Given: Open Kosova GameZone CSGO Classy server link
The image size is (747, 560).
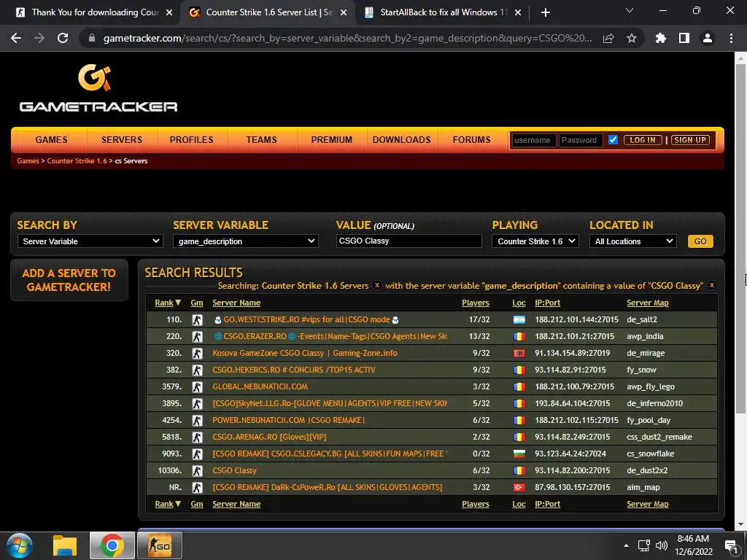Looking at the screenshot, I should [x=305, y=354].
